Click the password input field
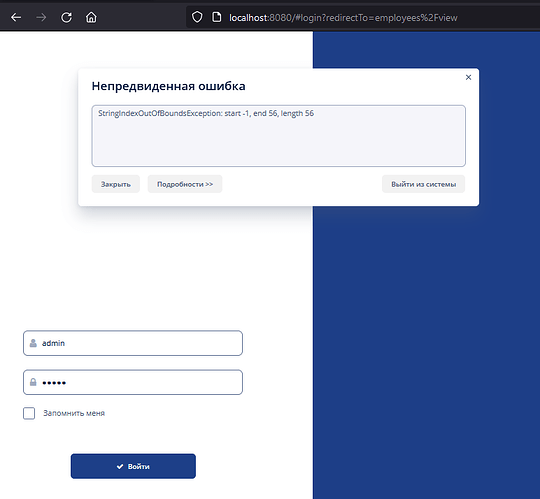 (x=133, y=382)
